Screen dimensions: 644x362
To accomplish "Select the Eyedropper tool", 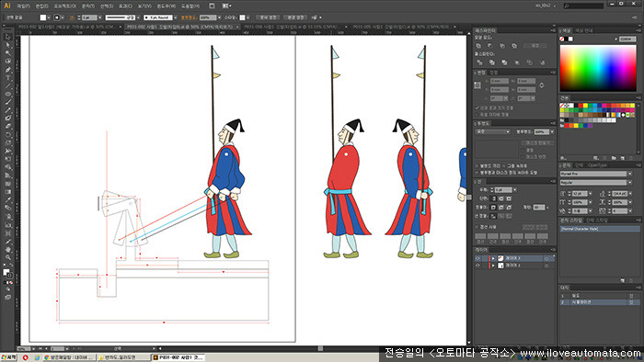I will (x=7, y=200).
